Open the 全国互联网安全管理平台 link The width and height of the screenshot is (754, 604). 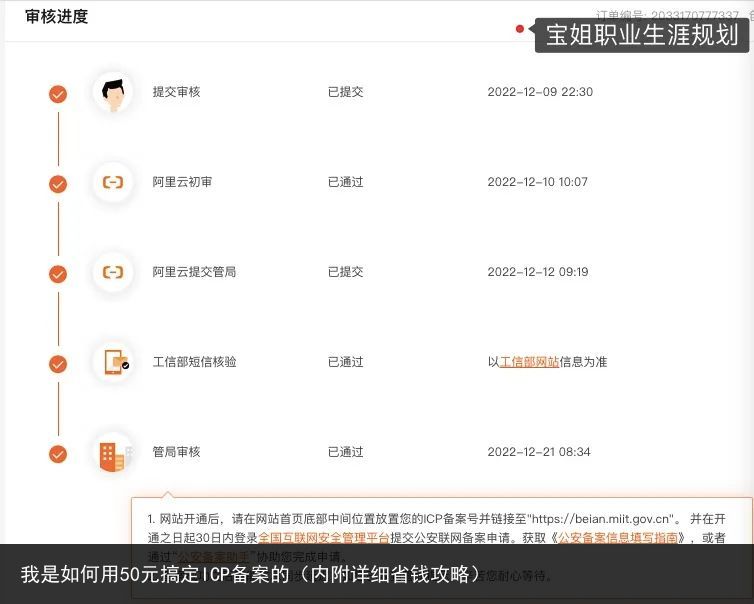pos(324,538)
